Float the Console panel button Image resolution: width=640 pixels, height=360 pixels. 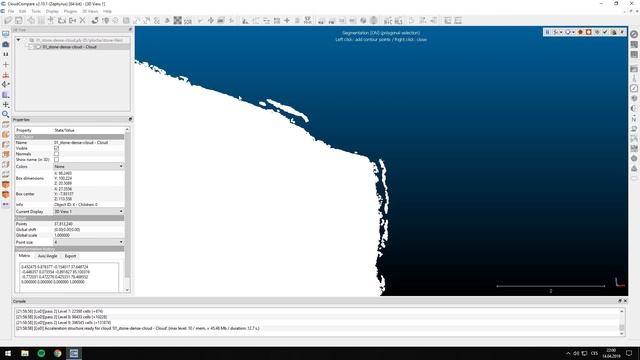click(620, 301)
